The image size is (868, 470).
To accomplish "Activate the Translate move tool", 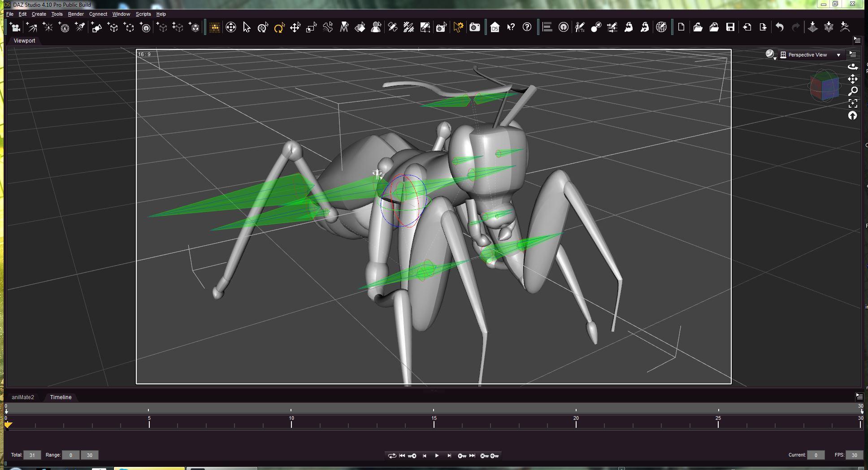I will point(295,27).
